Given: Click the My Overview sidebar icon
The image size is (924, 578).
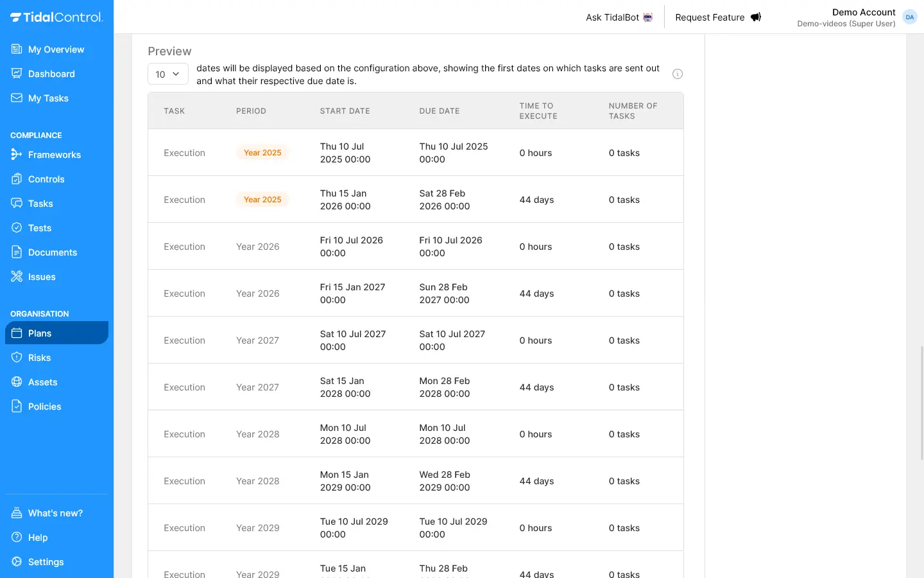Looking at the screenshot, I should coord(17,49).
